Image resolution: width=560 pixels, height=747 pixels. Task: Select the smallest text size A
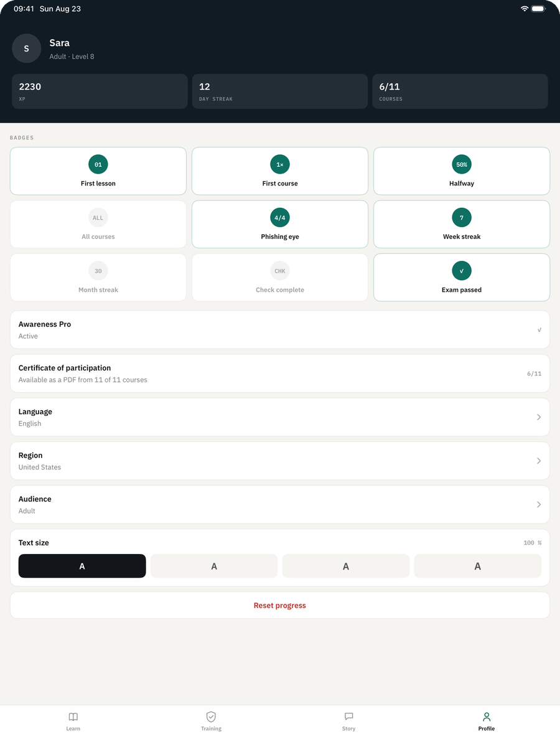[82, 566]
